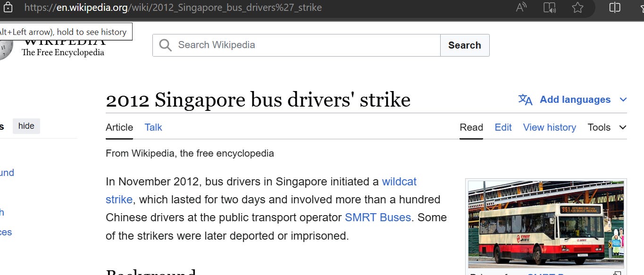Hide the sidebar contents with hide button
The height and width of the screenshot is (275, 644).
26,126
